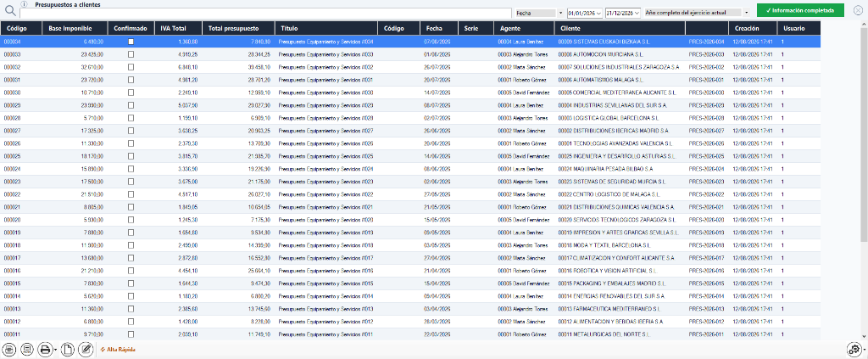Click title Presupuesto Equipamiento y Servicios #018
The width and height of the screenshot is (868, 359).
325,245
